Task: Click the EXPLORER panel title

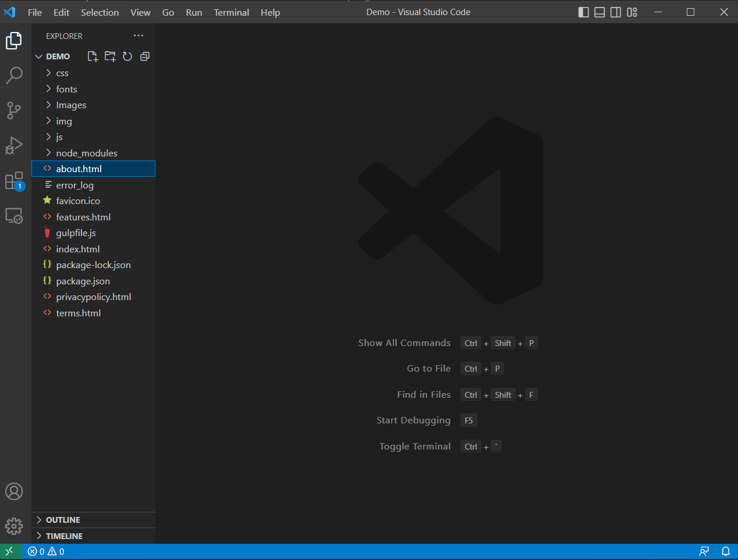Action: (64, 36)
